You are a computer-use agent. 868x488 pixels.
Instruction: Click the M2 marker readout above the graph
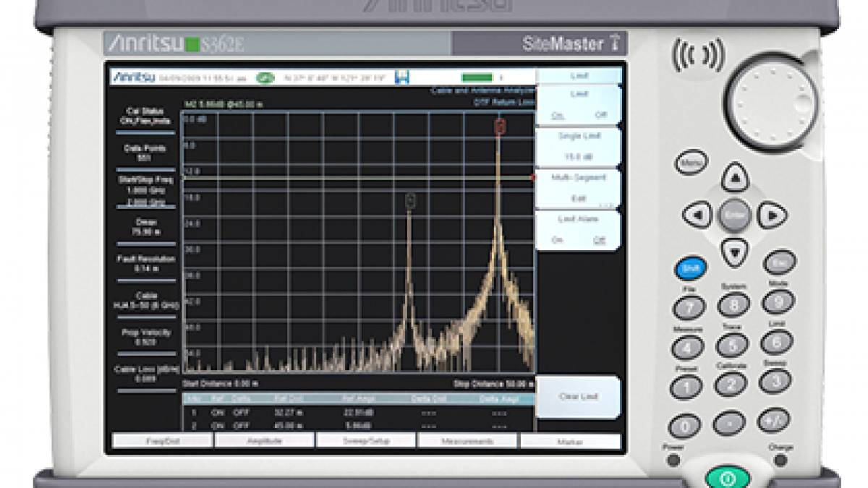click(x=224, y=105)
